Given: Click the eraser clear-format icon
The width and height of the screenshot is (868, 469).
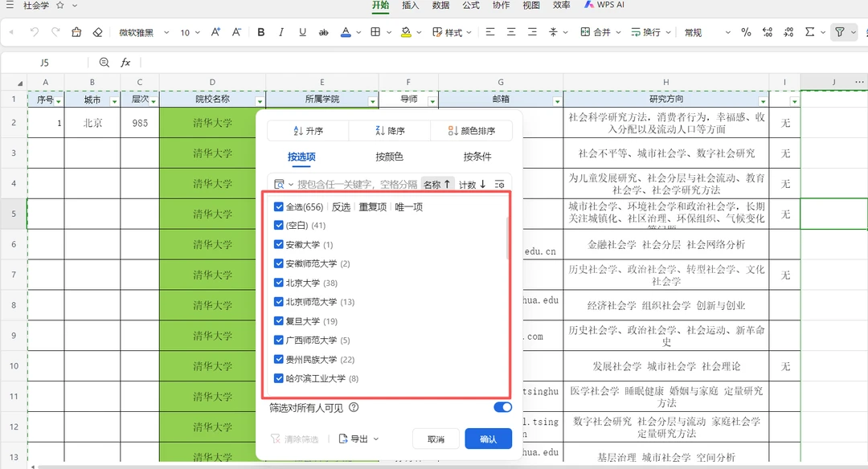Looking at the screenshot, I should click(x=97, y=33).
